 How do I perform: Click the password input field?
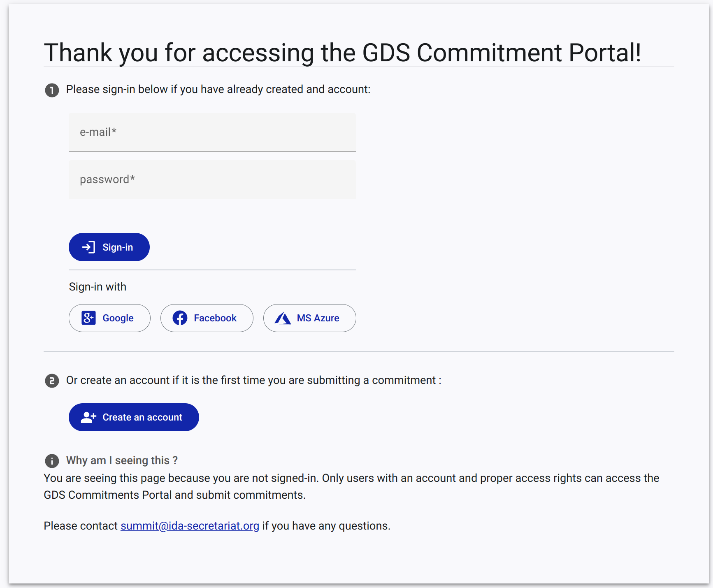tap(212, 179)
